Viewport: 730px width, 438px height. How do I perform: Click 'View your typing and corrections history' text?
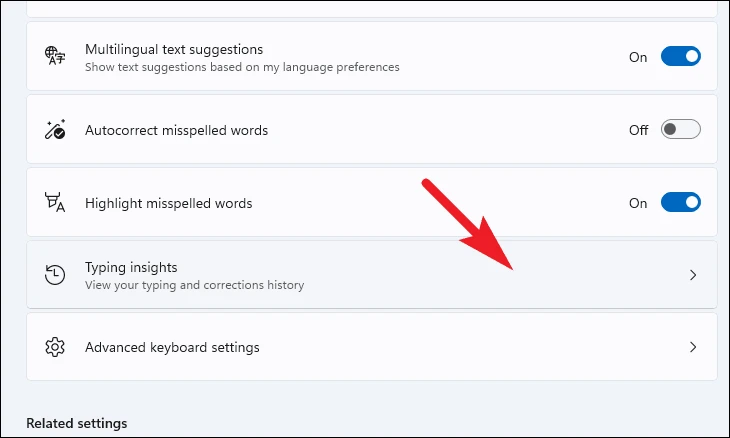coord(194,285)
